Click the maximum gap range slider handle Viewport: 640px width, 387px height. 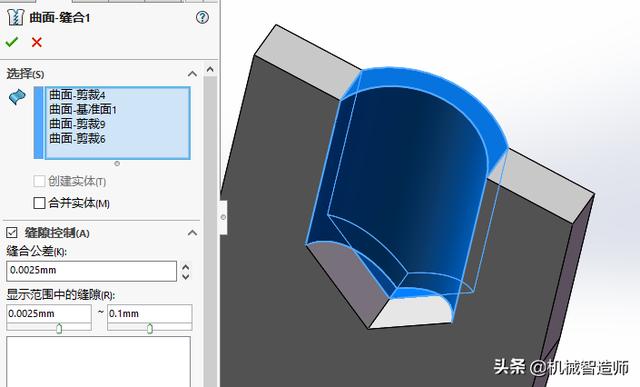coord(150,328)
